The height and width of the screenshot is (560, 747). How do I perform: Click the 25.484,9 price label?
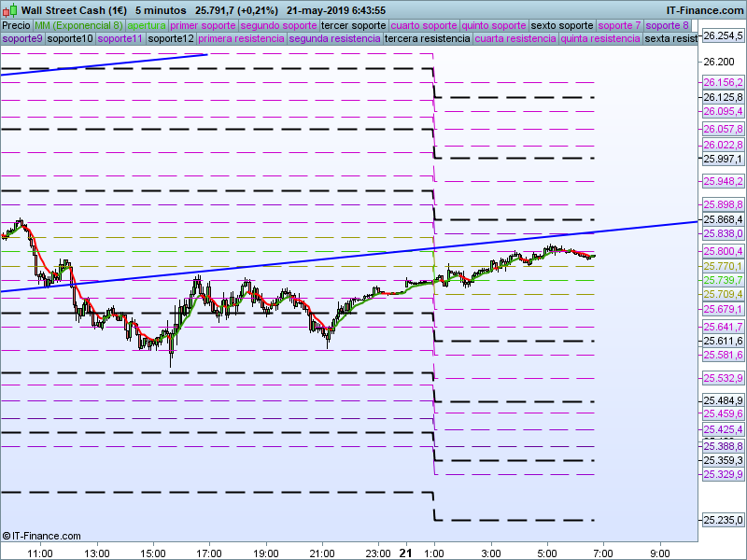[723, 401]
